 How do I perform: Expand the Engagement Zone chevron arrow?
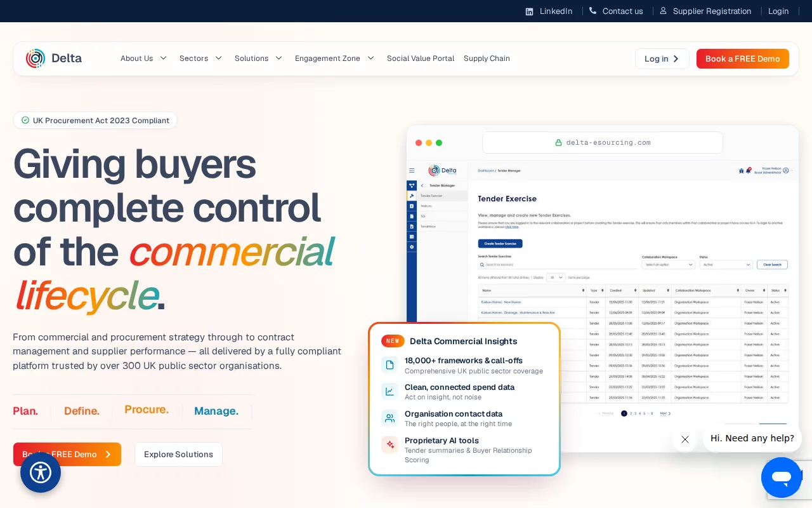(370, 58)
